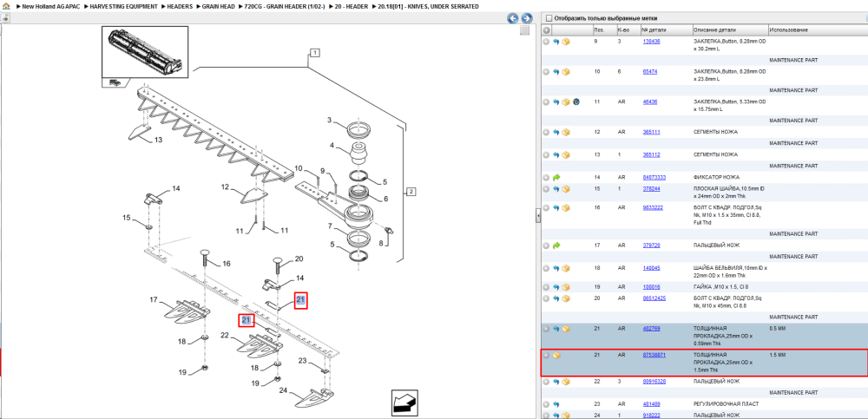This screenshot has height=419, width=868.
Task: Open part number link 65474
Action: (x=650, y=72)
